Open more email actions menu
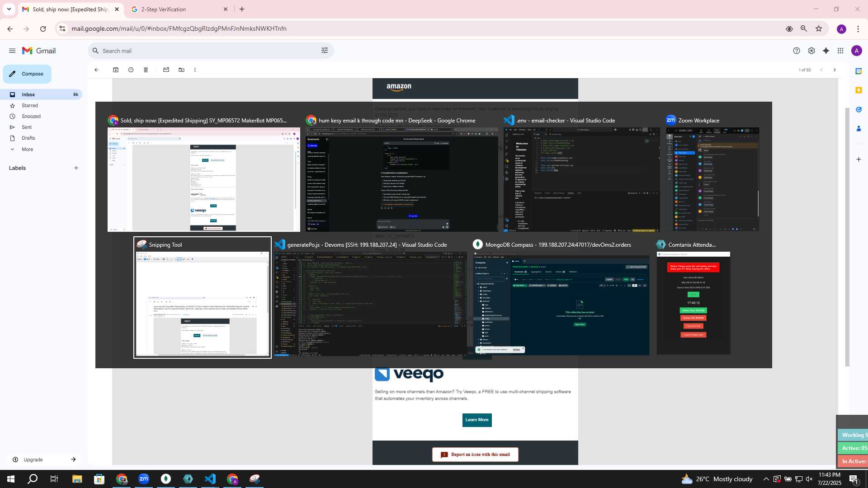The image size is (868, 488). coord(195,70)
